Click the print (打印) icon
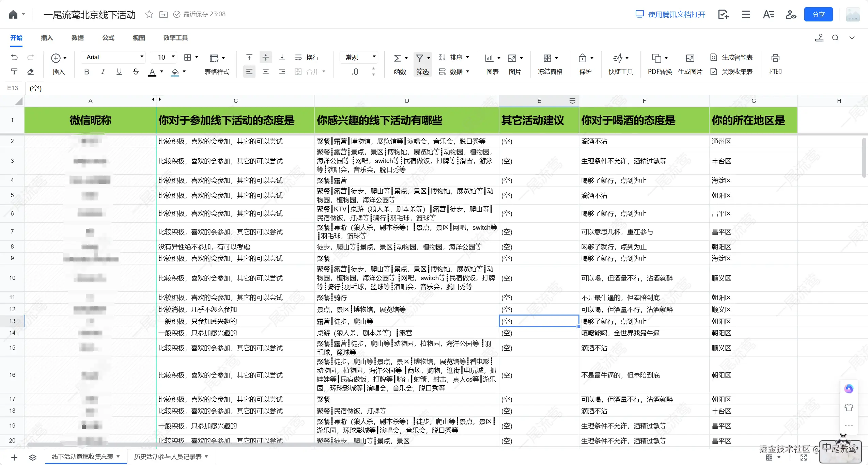868x465 pixels. (775, 58)
